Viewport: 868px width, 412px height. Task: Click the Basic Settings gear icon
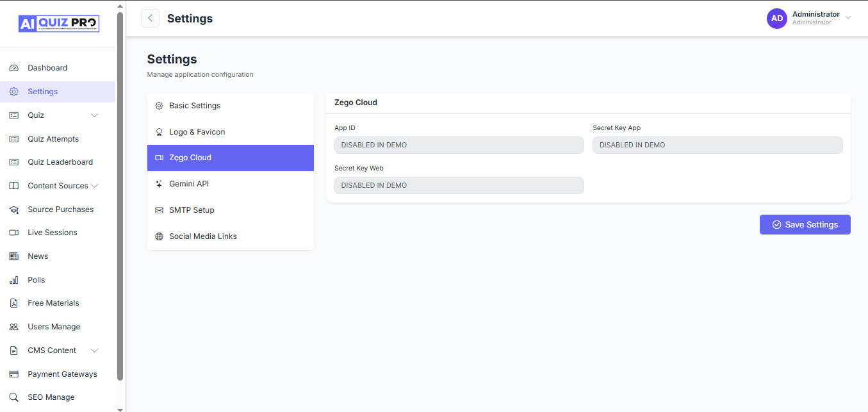tap(160, 106)
